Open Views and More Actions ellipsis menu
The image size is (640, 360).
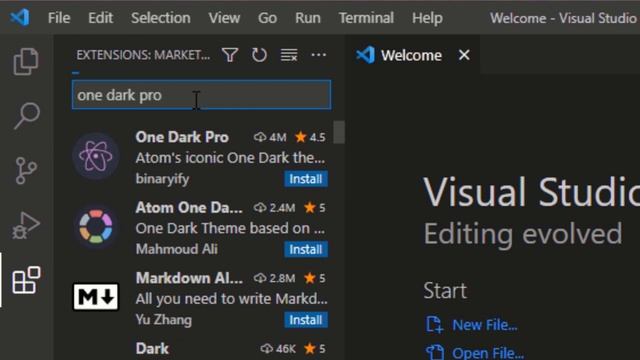(x=318, y=55)
